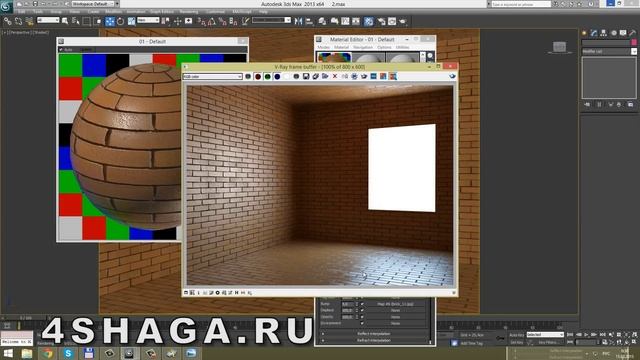Viewport: 640px width, 360px height.
Task: Toggle Auto checkbox in 01 - Default preview
Action: point(61,49)
